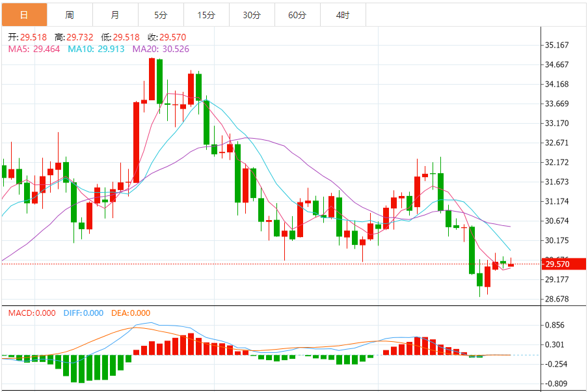Switch to the 周 weekly tab
The width and height of the screenshot is (588, 392).
click(x=70, y=15)
